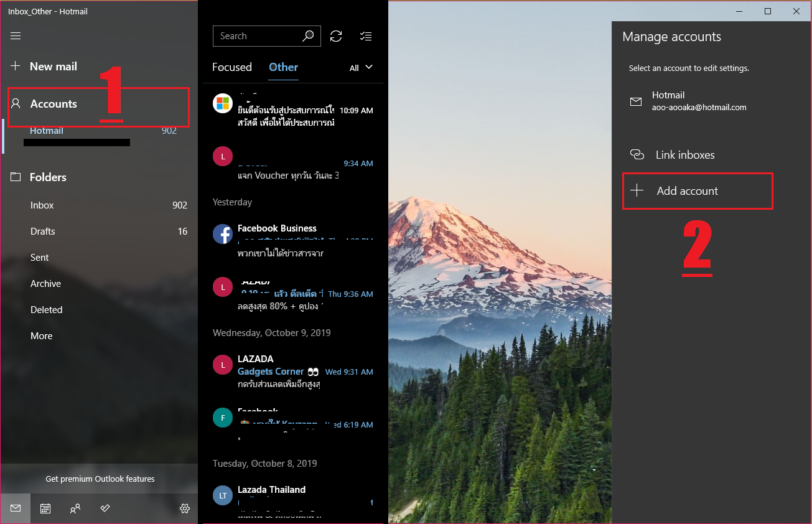Click the search magnifier icon
Screen dimensions: 812x524
click(308, 36)
